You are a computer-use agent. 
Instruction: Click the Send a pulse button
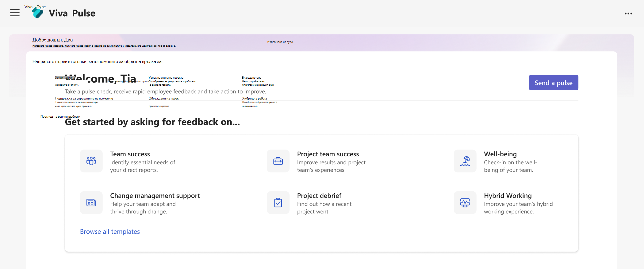point(554,83)
